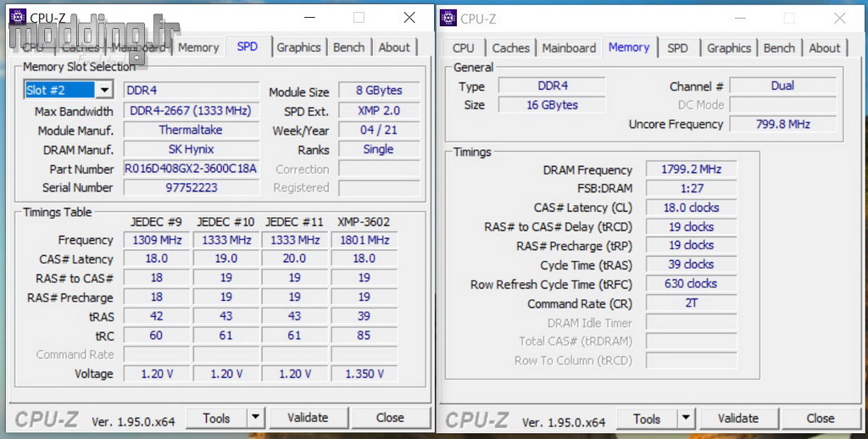Screen dimensions: 868x439
Task: Open the Caches tab in right CPU-Z window
Action: tap(510, 48)
